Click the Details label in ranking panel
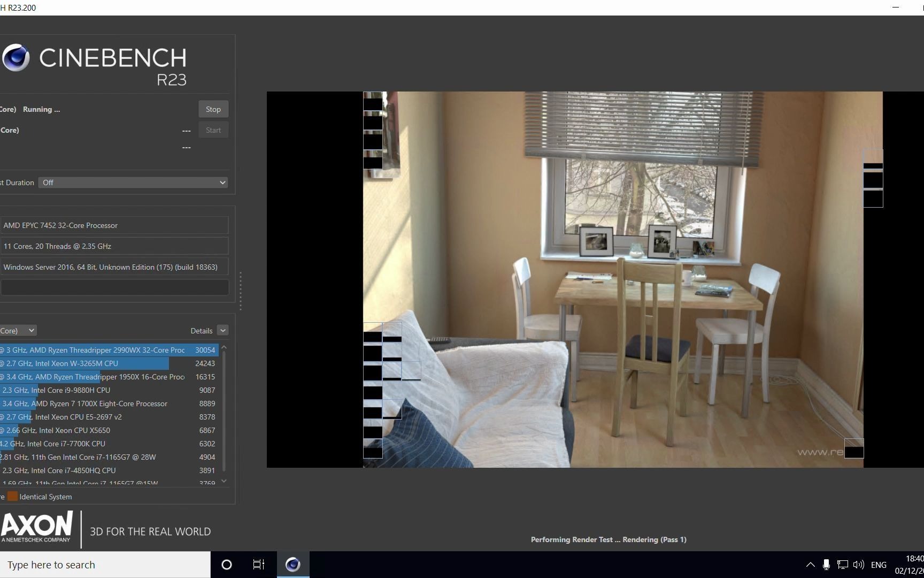 coord(201,331)
